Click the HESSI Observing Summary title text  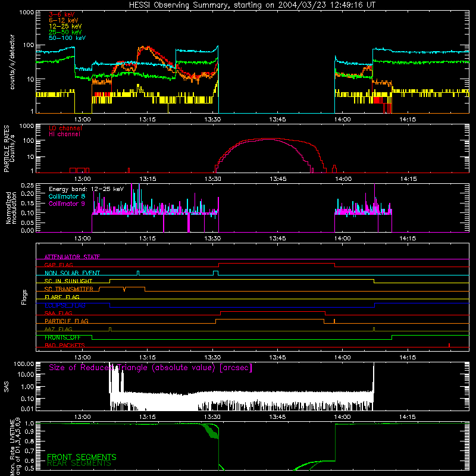[x=252, y=5]
